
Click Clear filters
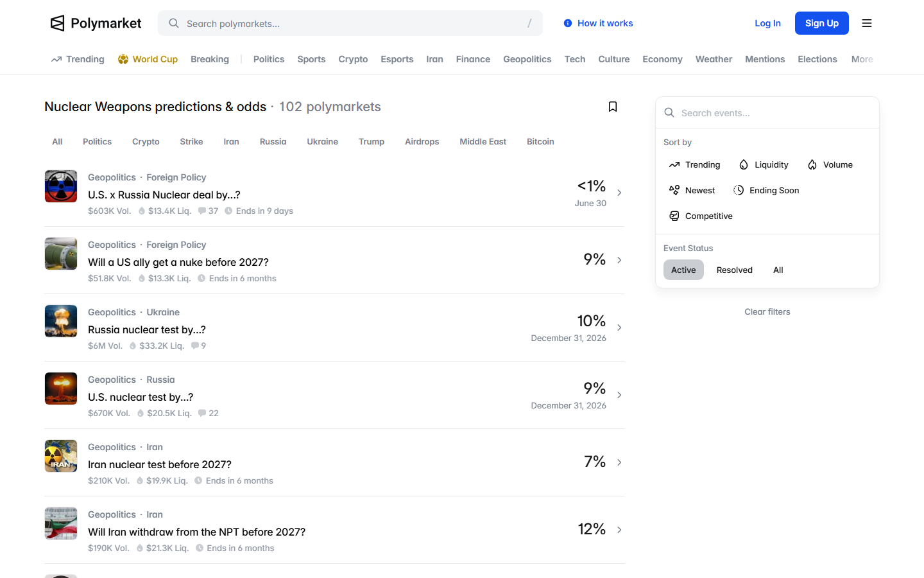point(767,311)
